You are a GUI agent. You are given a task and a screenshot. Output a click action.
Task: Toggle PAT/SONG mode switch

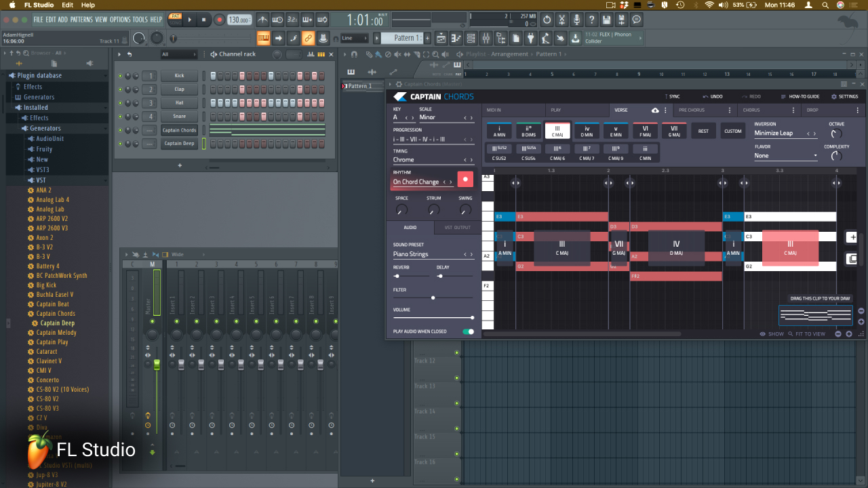176,20
